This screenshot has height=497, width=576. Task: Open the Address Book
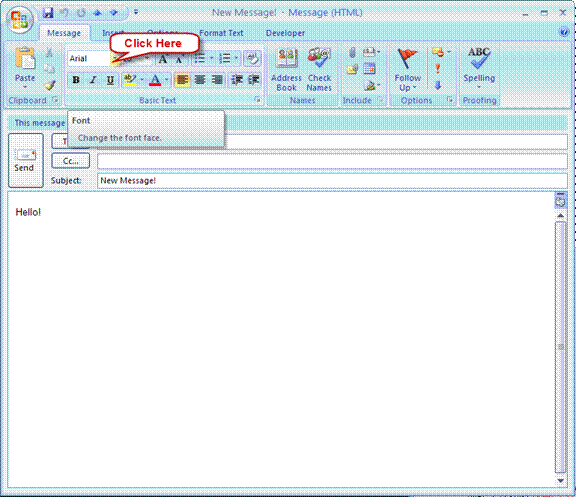click(x=286, y=70)
